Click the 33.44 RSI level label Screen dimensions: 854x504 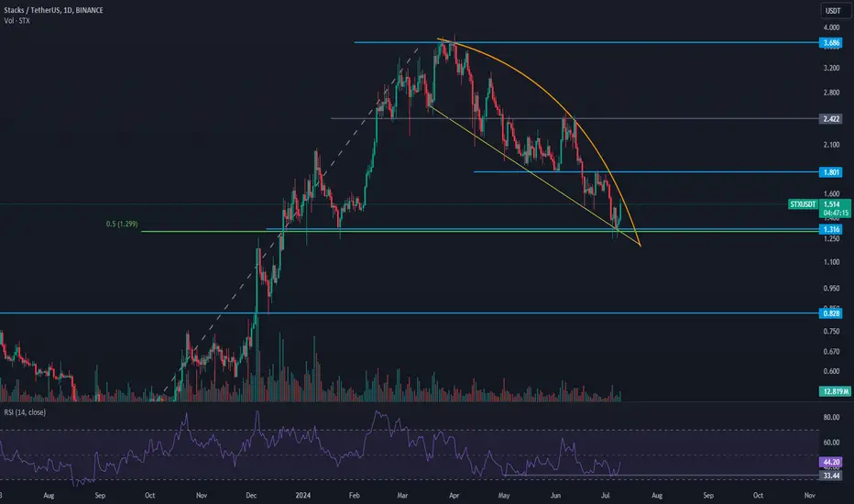tap(830, 476)
